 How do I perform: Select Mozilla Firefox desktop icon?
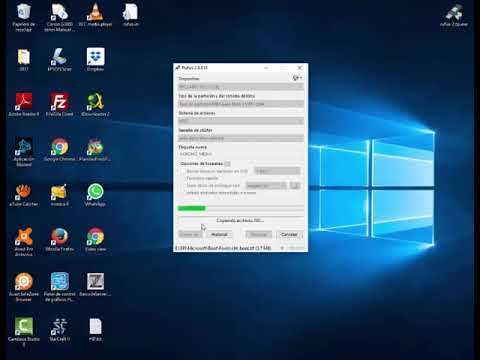pos(60,239)
